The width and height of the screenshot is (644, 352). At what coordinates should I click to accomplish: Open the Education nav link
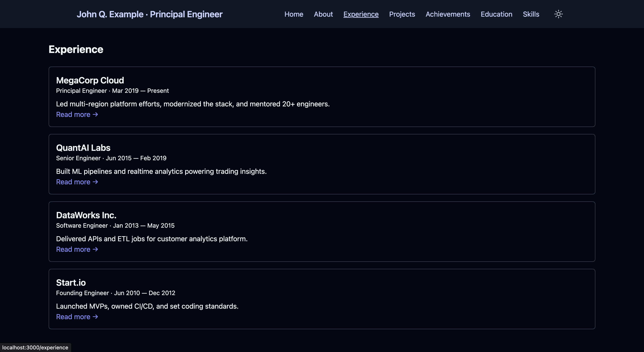[496, 14]
